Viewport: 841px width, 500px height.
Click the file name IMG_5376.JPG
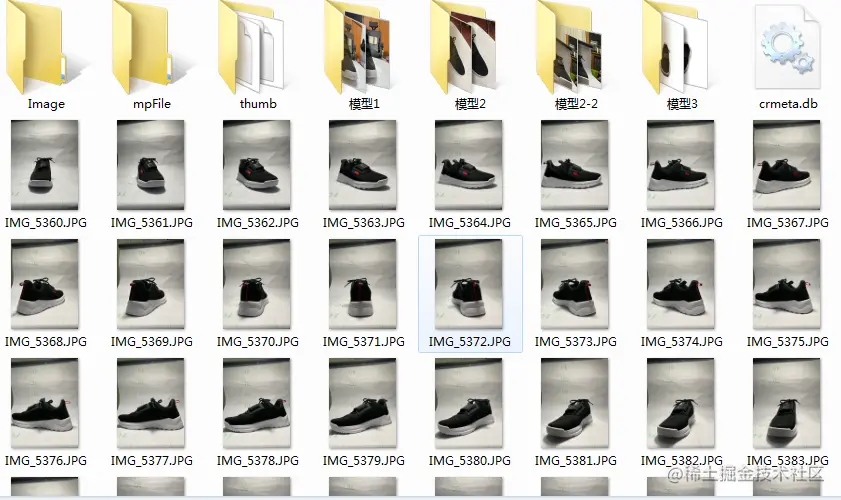(x=46, y=461)
